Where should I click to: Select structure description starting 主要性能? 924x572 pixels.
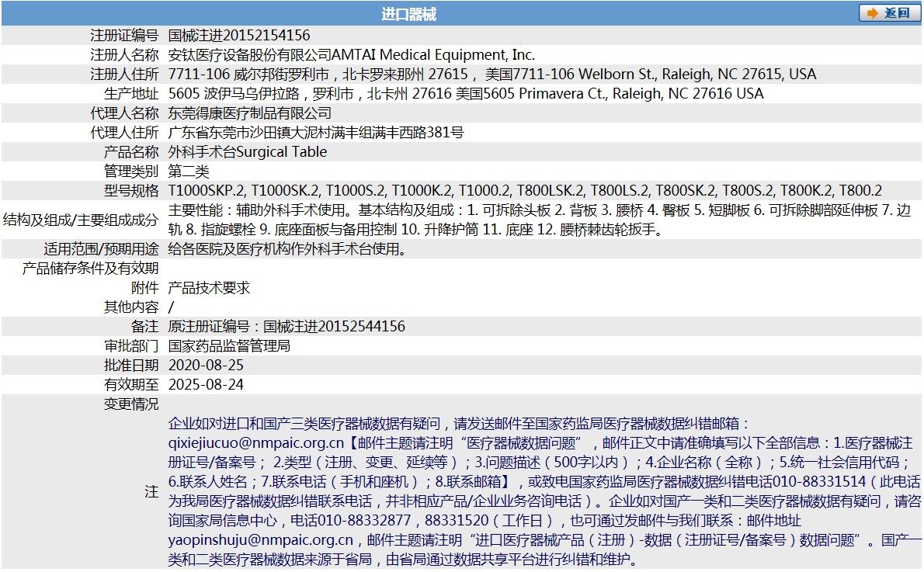click(x=540, y=220)
